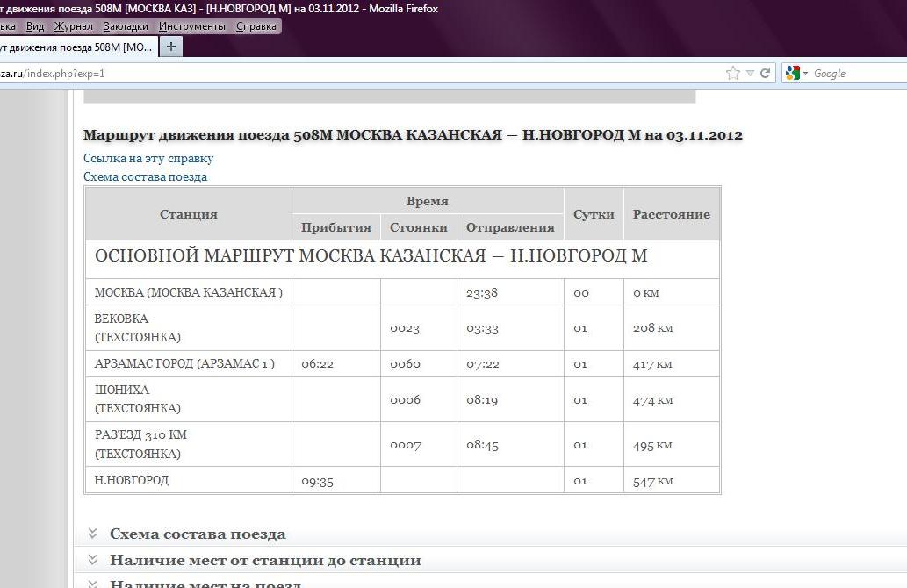Open the URL history dropdown arrow

[x=751, y=74]
